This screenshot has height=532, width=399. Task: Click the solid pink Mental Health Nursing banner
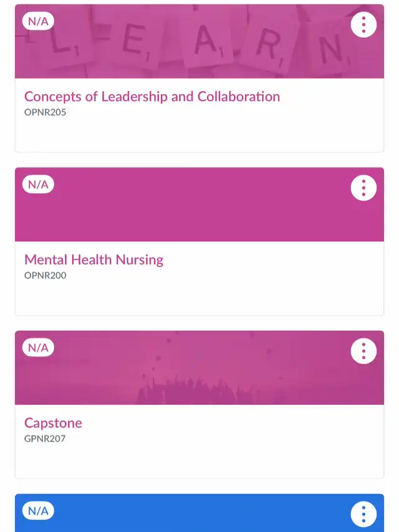[199, 204]
